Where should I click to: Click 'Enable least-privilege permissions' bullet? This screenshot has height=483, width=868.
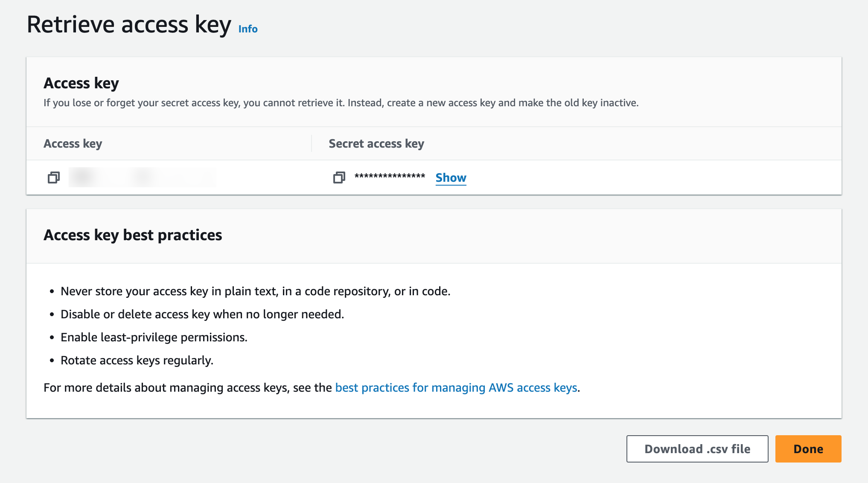pos(154,337)
